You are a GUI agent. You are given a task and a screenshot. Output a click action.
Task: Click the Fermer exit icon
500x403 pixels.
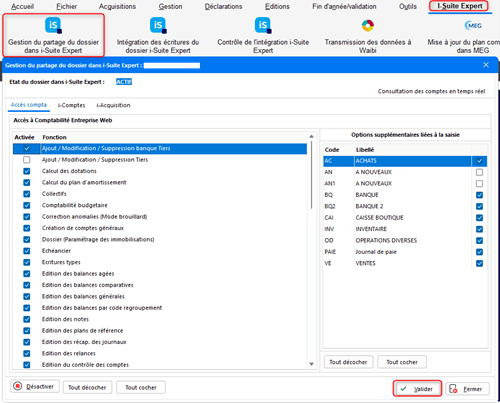tap(453, 389)
